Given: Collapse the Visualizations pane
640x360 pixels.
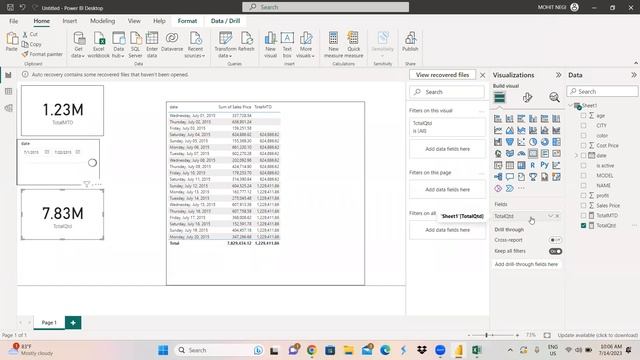Looking at the screenshot, I should [x=558, y=75].
